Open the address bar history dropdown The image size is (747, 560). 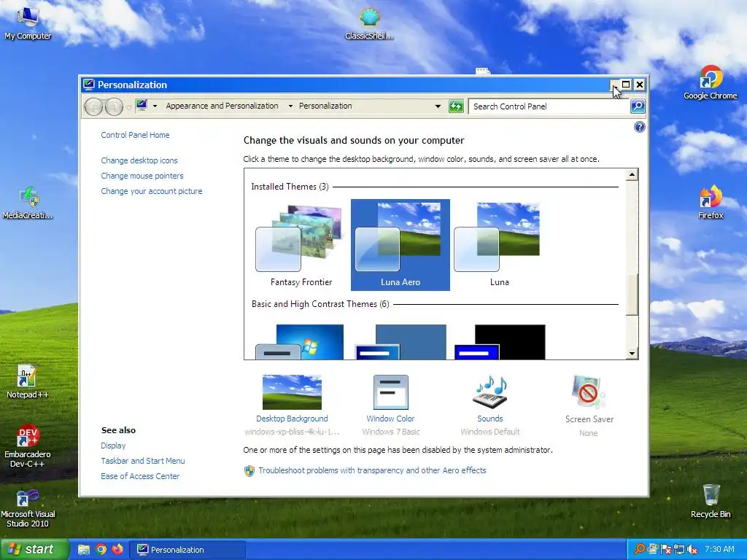coord(438,106)
